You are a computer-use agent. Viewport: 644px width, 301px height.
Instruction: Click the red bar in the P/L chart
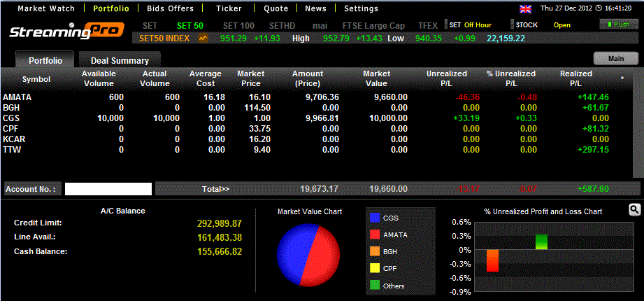(x=493, y=260)
